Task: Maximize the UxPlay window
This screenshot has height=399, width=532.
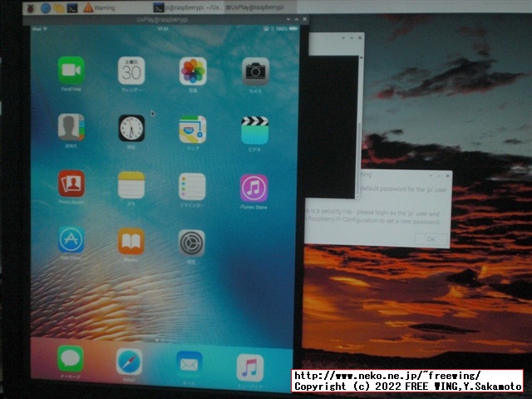Action: 296,19
